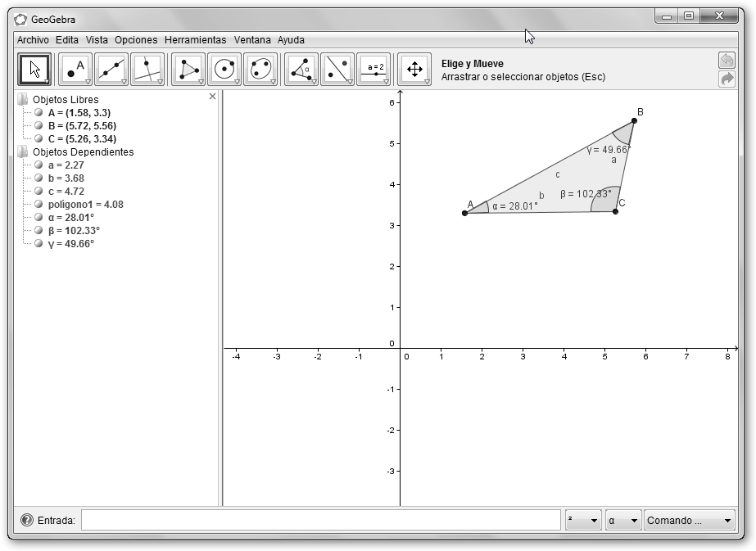Select the Slider a=2 tool

point(373,70)
